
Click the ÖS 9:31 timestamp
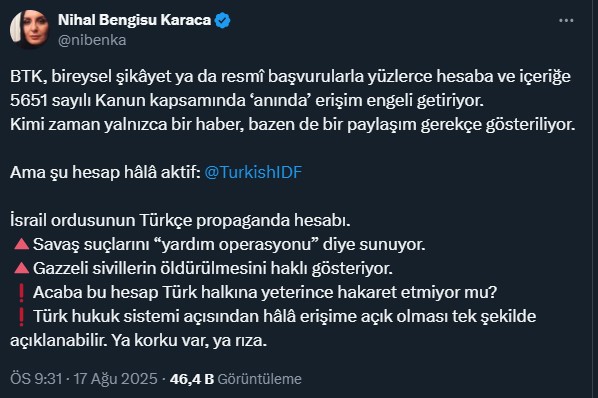(x=36, y=379)
